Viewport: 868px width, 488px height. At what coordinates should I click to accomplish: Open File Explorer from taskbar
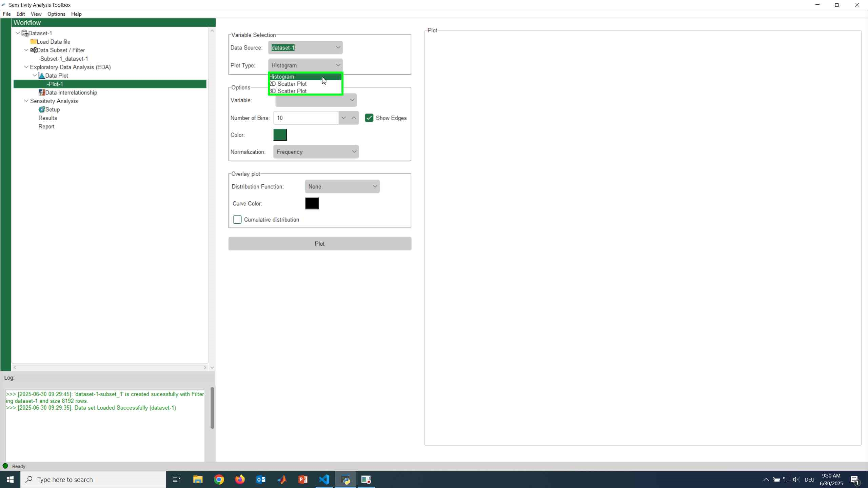198,480
